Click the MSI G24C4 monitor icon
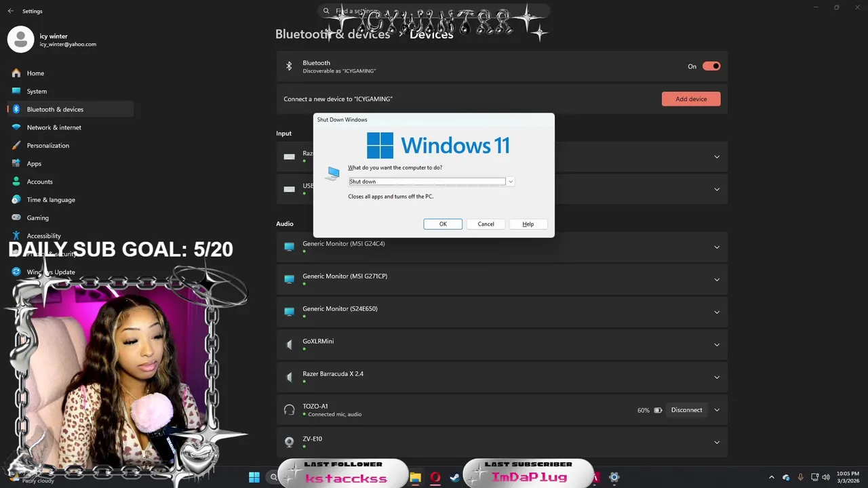This screenshot has width=868, height=488. pyautogui.click(x=290, y=247)
